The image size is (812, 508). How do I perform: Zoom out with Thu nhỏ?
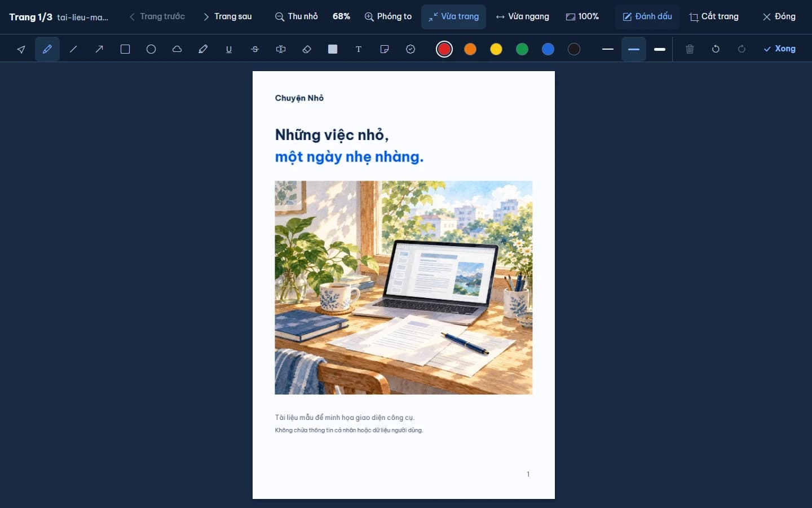[x=296, y=17]
